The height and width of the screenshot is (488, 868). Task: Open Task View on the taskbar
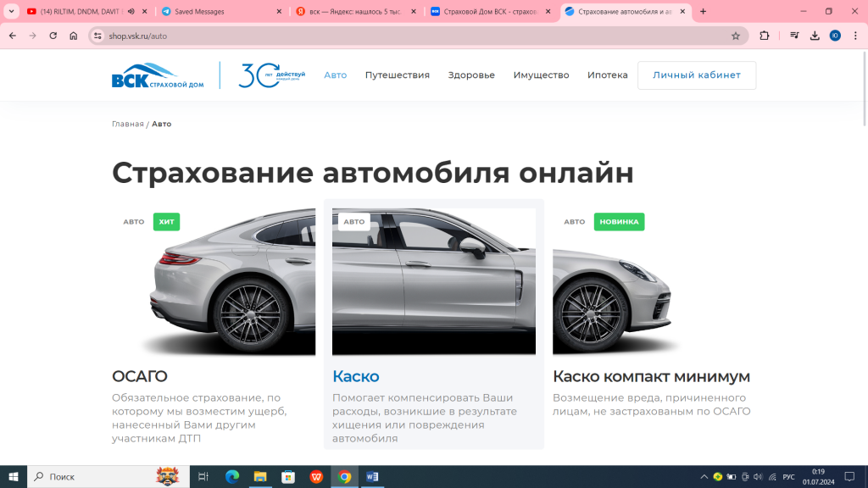[x=203, y=476]
